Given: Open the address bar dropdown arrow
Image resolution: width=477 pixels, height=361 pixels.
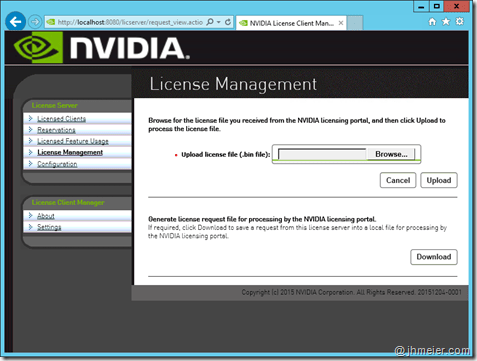Looking at the screenshot, I should (219, 22).
